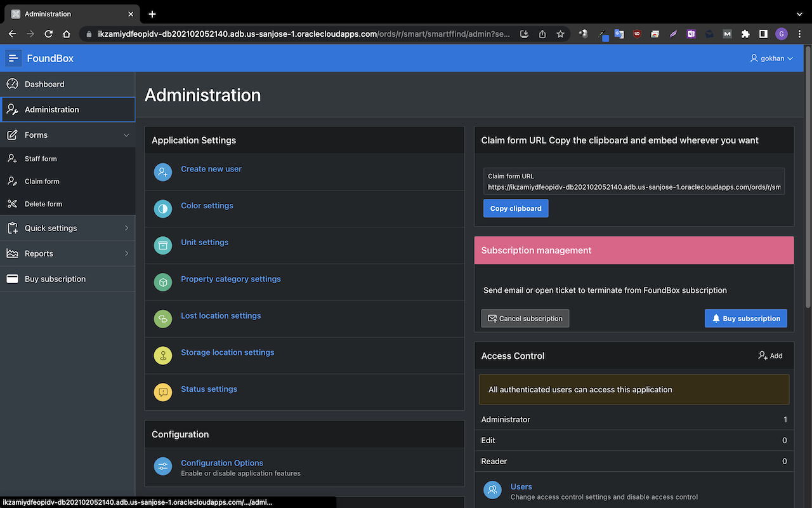The width and height of the screenshot is (812, 508).
Task: Expand the Quick settings submenu
Action: pyautogui.click(x=126, y=228)
